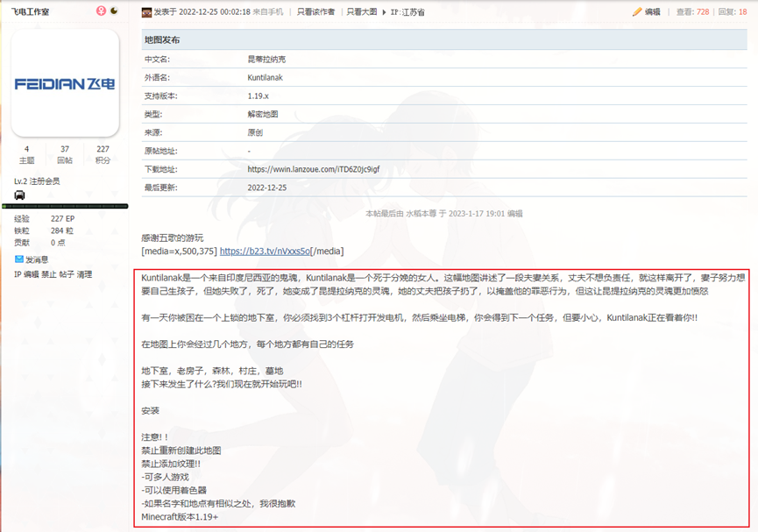
Task: Select the 只看大图 option
Action: pyautogui.click(x=362, y=11)
